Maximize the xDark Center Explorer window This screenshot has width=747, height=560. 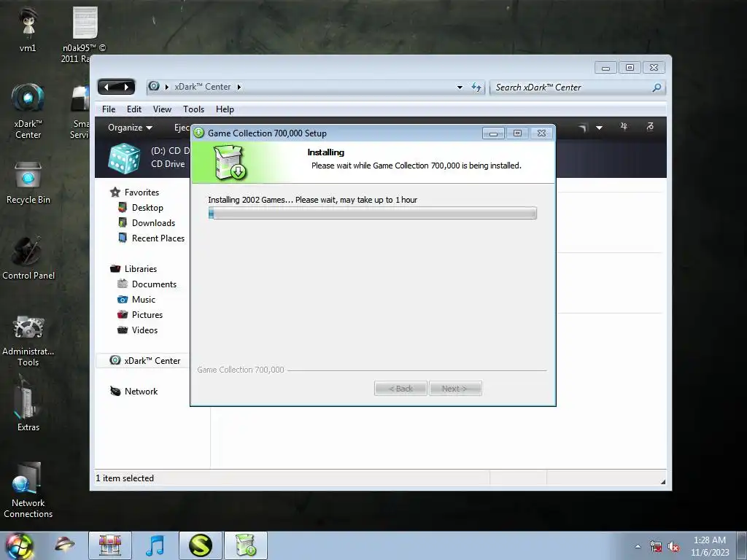(630, 68)
